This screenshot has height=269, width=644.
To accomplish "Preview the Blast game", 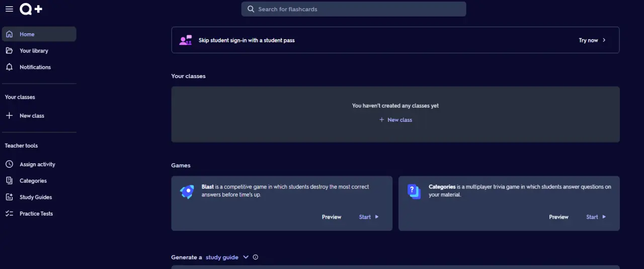I will (x=332, y=217).
